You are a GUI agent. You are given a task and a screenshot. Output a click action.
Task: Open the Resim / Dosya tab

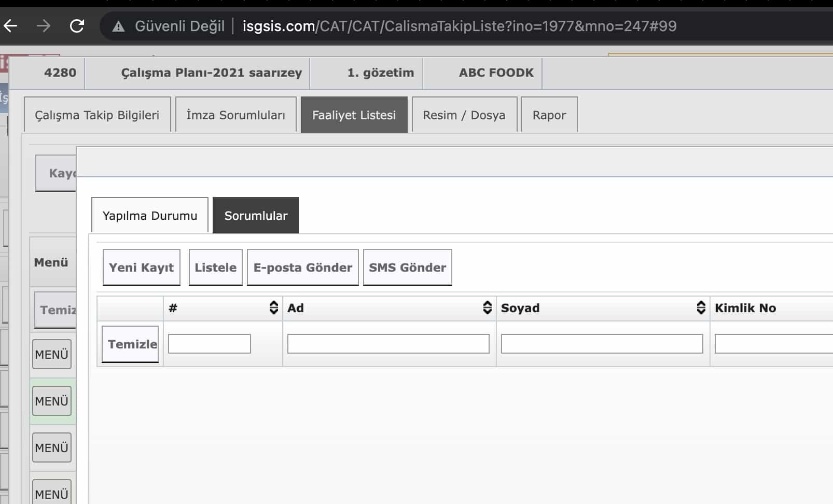(464, 115)
